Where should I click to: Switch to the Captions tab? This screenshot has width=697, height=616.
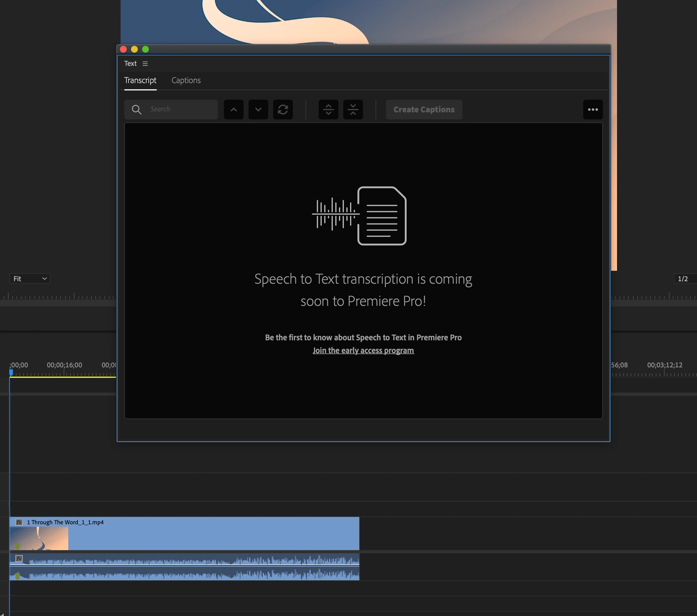coord(186,81)
